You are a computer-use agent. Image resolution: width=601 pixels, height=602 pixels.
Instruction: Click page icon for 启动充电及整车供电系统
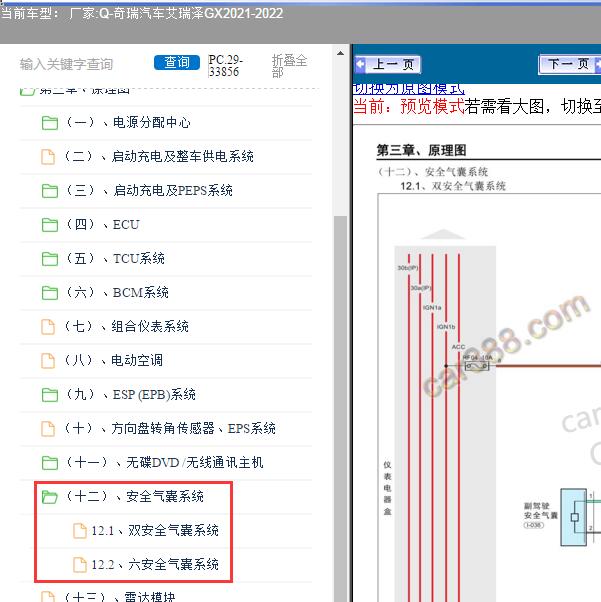click(x=48, y=157)
